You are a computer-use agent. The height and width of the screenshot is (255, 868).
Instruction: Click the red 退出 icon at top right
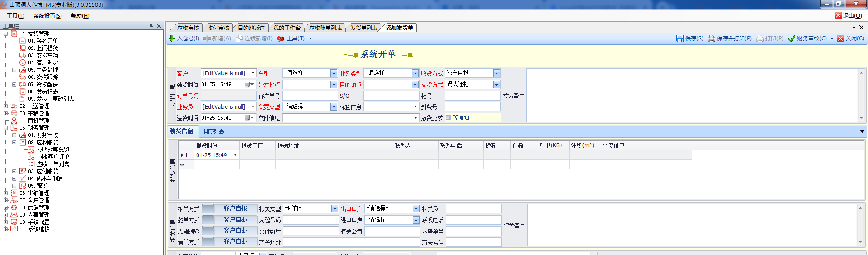point(838,15)
